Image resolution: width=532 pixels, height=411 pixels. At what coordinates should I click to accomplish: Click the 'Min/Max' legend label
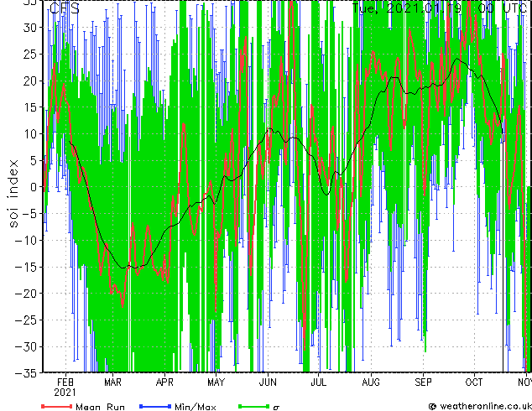196,407
